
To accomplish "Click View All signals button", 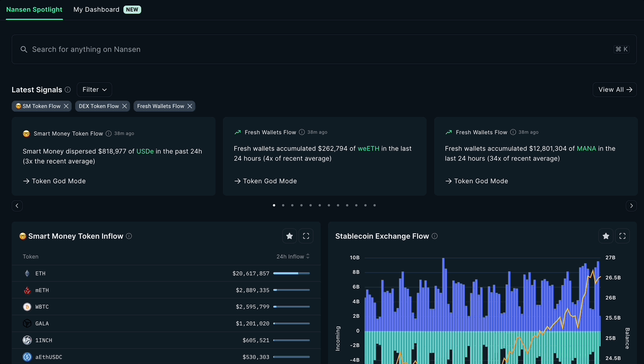I will pos(615,89).
